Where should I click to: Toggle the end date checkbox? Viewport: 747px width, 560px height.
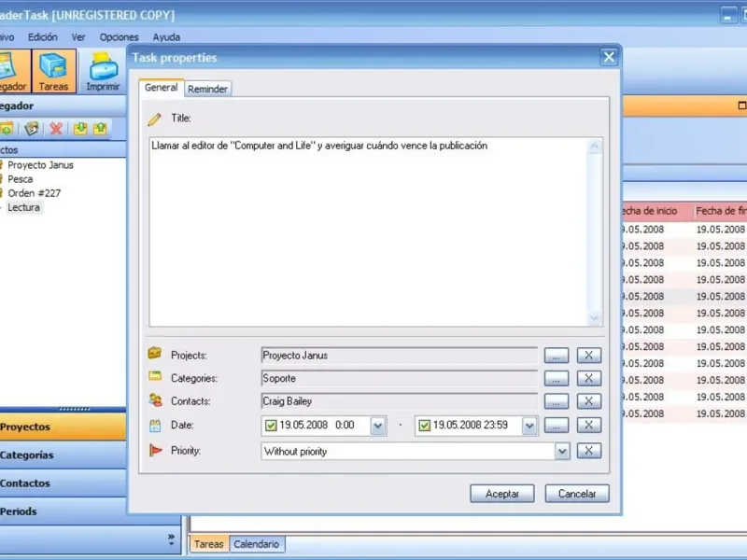[x=424, y=426]
